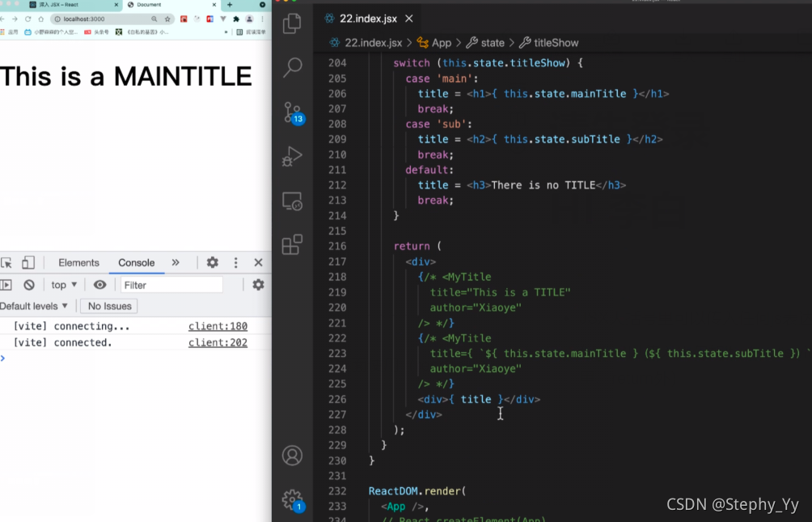Close the DevTools panel

click(259, 263)
